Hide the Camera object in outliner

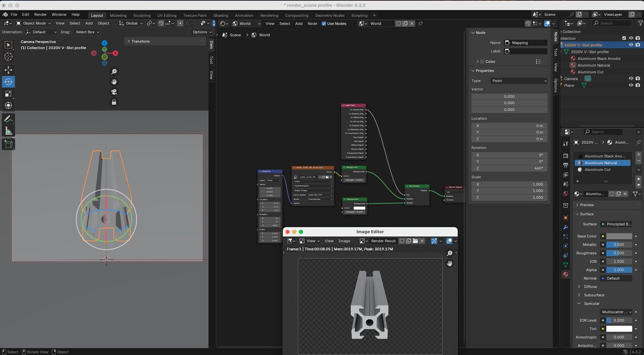pos(631,78)
